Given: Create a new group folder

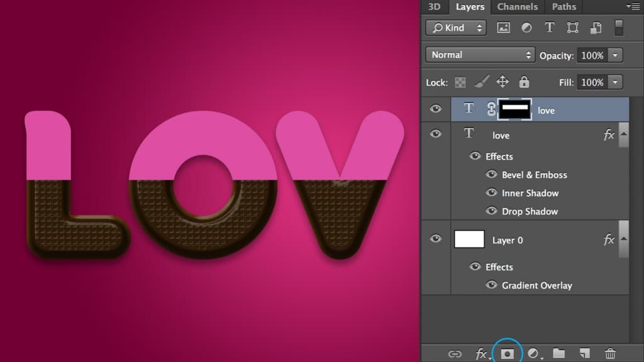Looking at the screenshot, I should [x=558, y=354].
